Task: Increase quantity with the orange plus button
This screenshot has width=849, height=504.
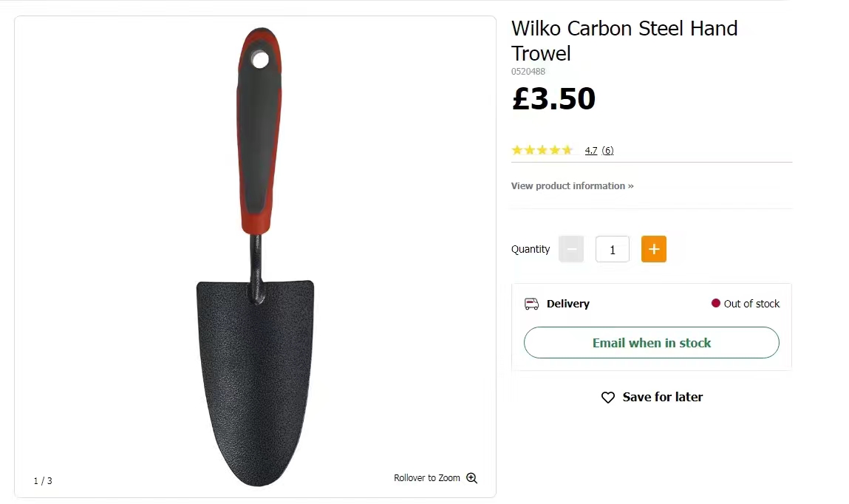Action: click(x=653, y=249)
